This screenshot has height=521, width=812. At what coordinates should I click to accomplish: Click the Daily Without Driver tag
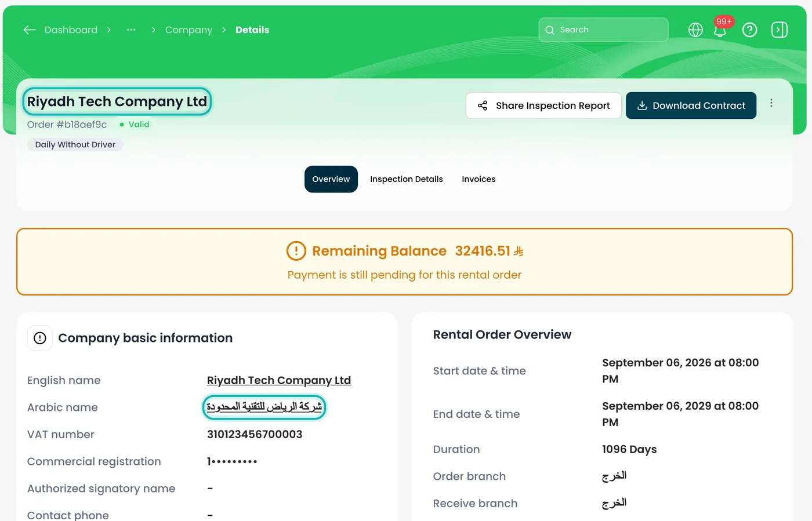75,144
